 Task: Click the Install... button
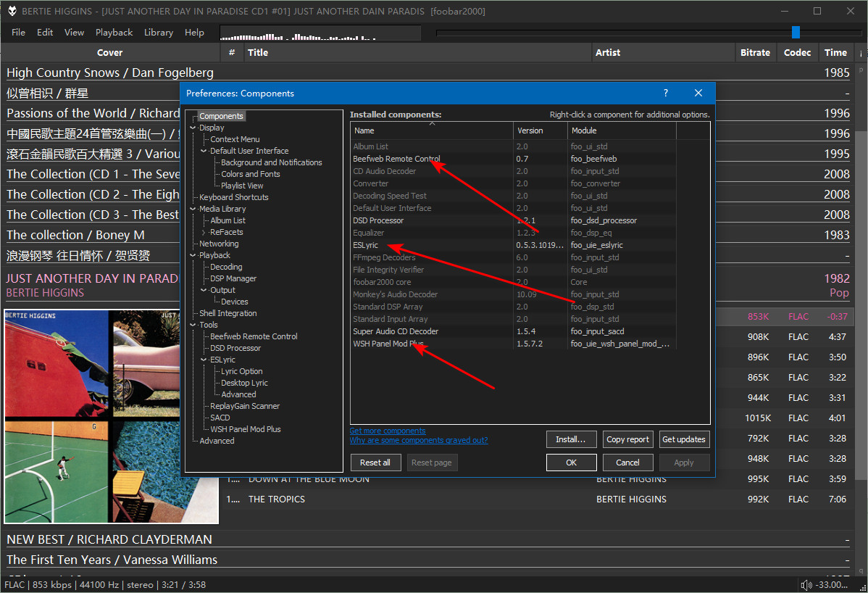pyautogui.click(x=571, y=439)
